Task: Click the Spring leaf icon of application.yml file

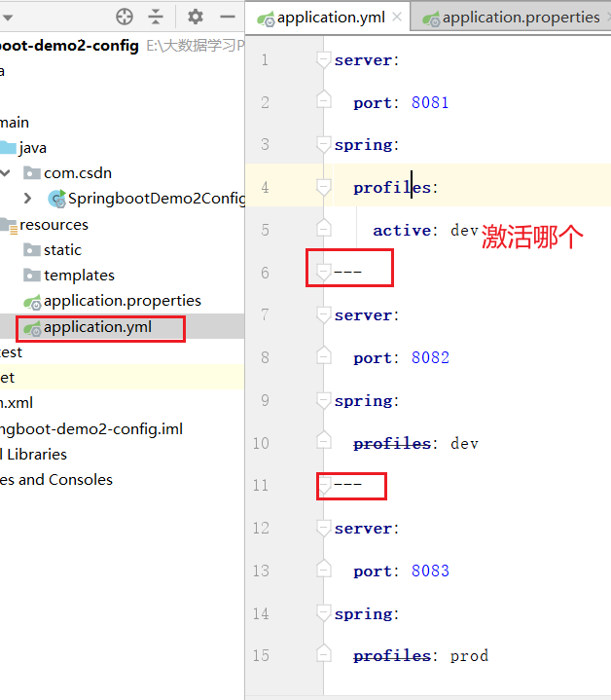Action: point(32,329)
